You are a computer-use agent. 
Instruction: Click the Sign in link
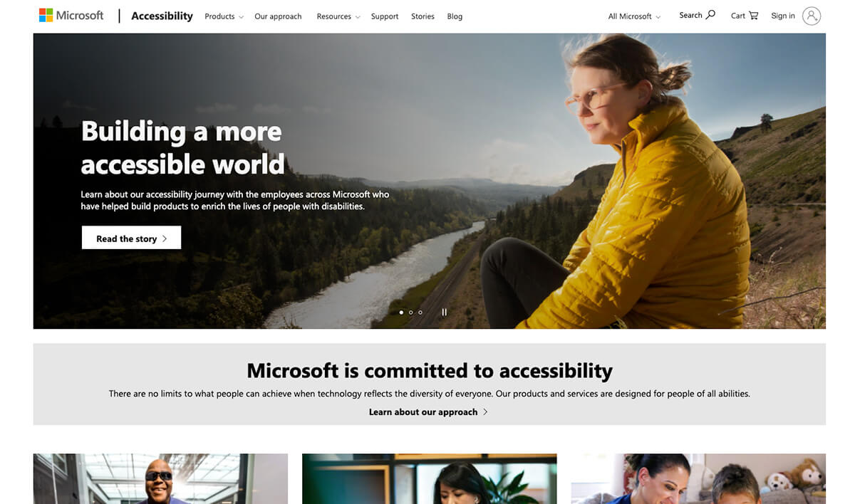click(x=783, y=16)
